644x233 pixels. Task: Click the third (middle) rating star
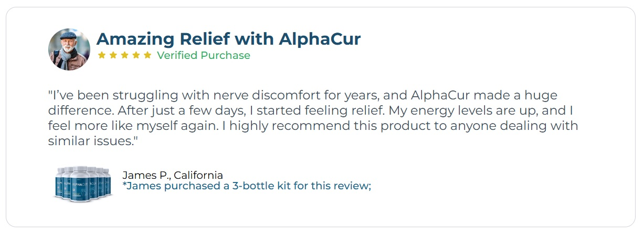click(x=125, y=55)
